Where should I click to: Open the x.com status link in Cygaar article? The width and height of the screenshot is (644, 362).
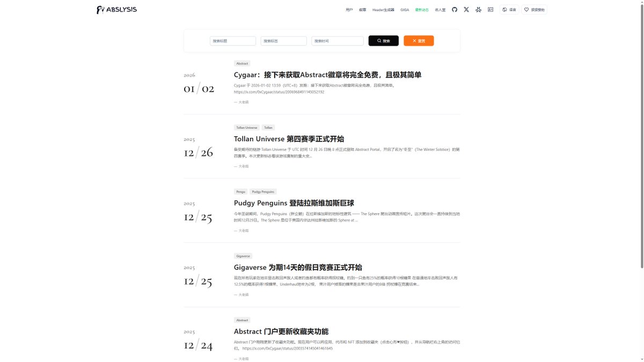coord(279,92)
